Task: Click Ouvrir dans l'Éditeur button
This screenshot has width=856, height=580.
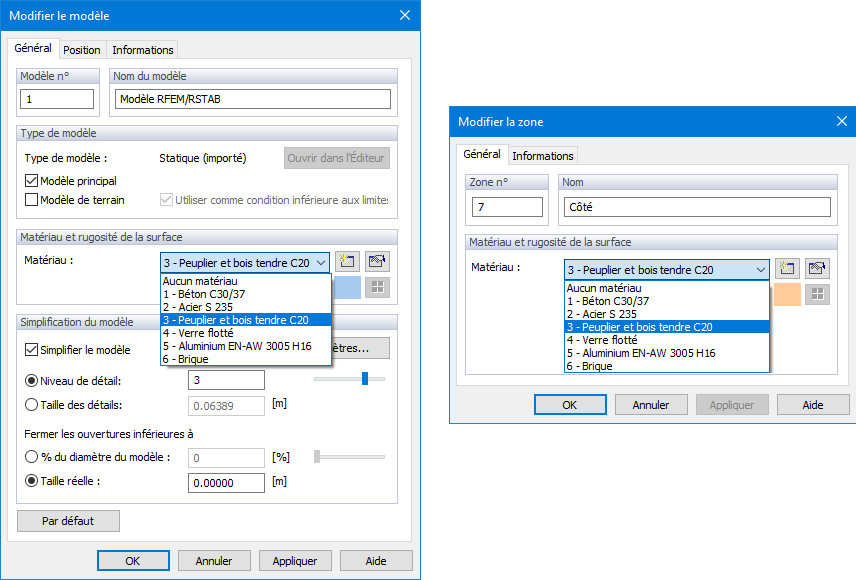Action: [336, 158]
